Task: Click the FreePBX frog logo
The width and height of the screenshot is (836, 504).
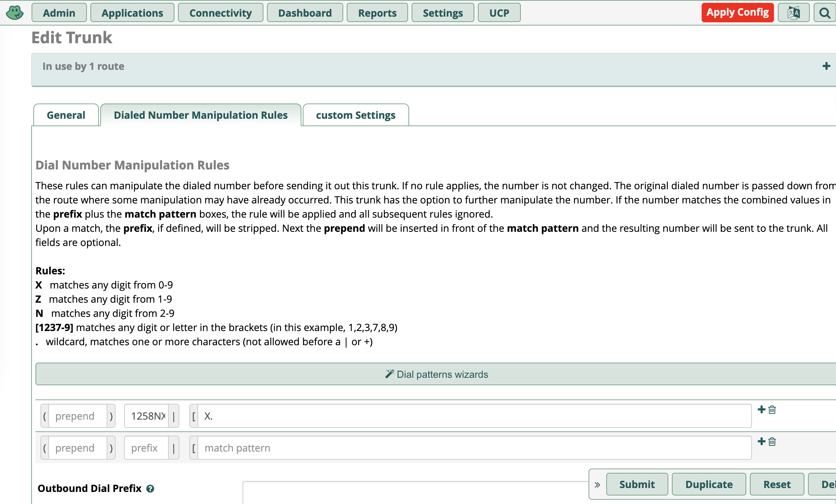Action: [x=15, y=12]
